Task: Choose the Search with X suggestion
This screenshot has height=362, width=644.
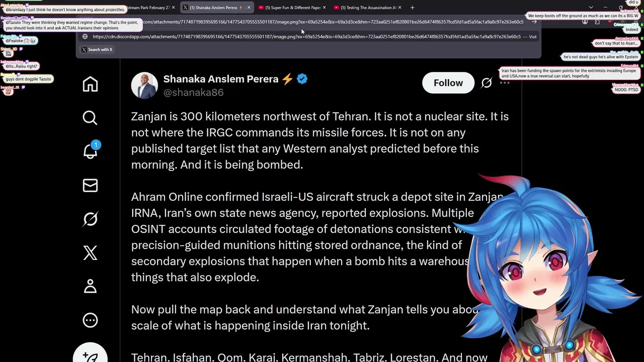Action: tap(97, 49)
